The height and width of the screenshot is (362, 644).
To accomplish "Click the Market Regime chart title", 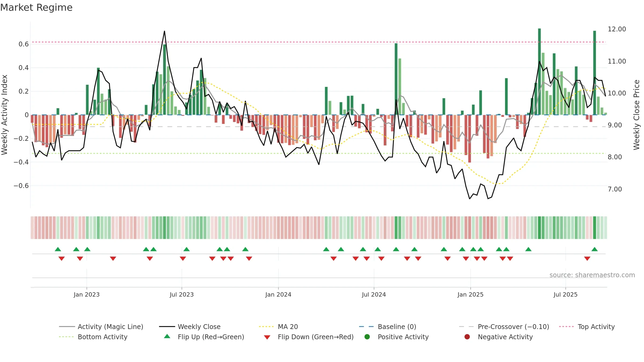I will pyautogui.click(x=36, y=8).
